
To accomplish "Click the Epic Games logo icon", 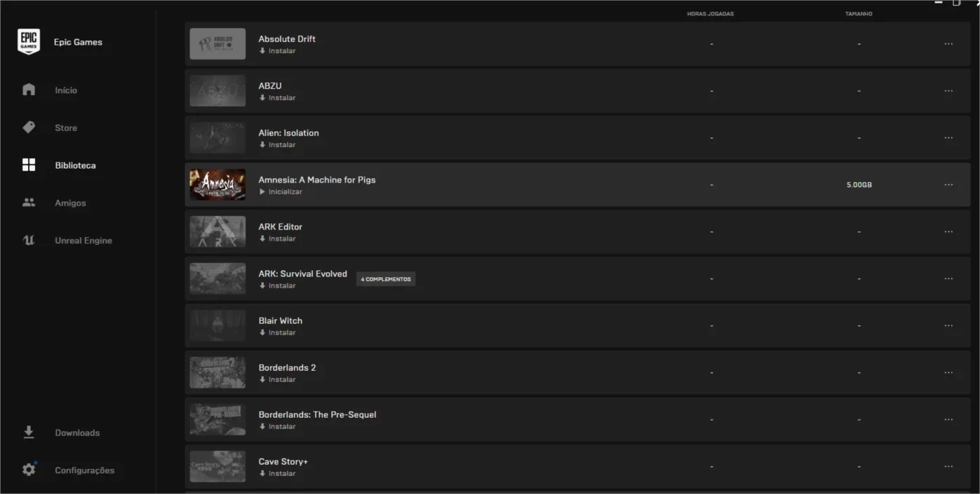I will tap(29, 42).
